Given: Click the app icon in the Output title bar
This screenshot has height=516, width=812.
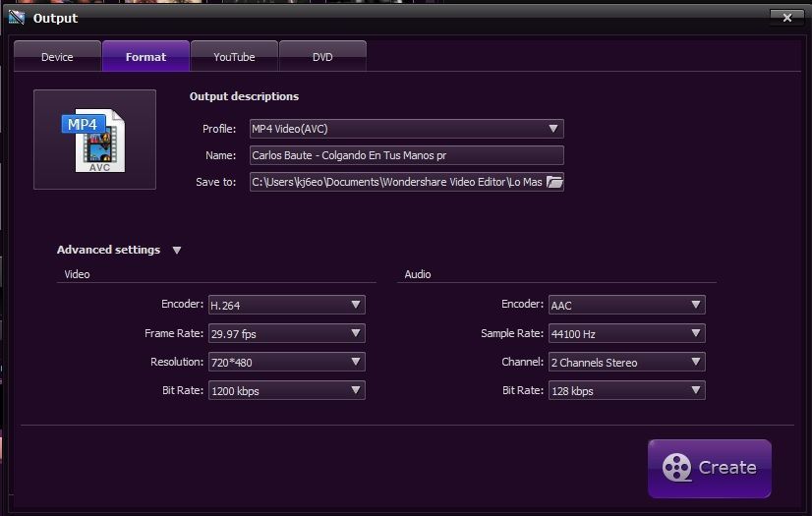Looking at the screenshot, I should pos(16,18).
